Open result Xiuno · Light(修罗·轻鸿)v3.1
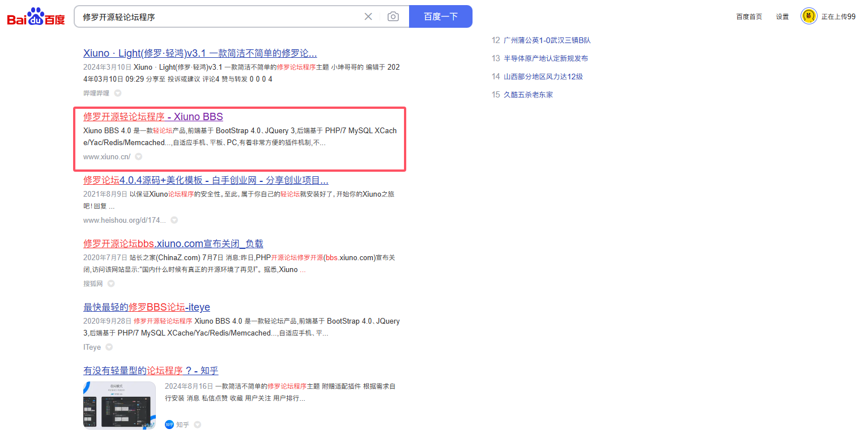The width and height of the screenshot is (868, 437). pyautogui.click(x=200, y=53)
